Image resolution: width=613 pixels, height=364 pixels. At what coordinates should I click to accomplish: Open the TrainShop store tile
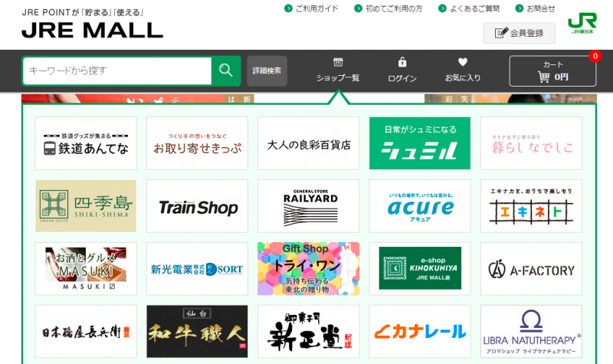[198, 206]
